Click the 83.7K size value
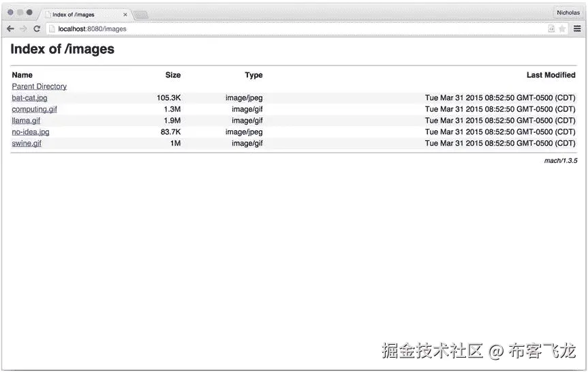Screen dimensions: 588x372 point(170,132)
